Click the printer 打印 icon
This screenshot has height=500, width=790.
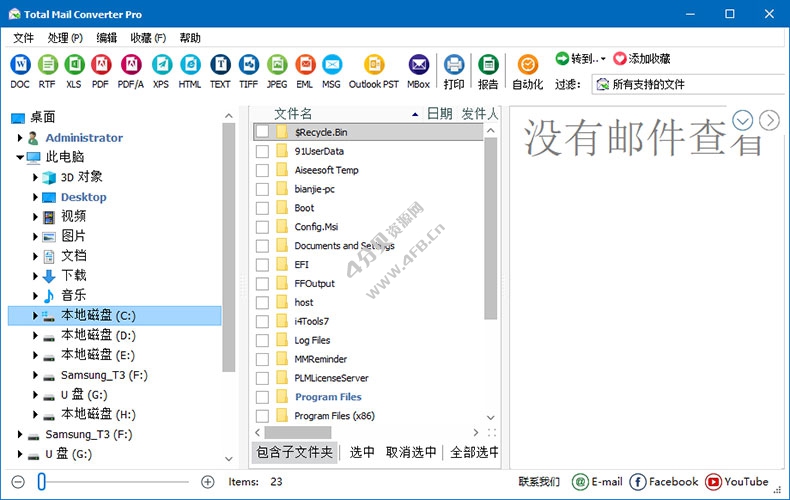[x=454, y=65]
